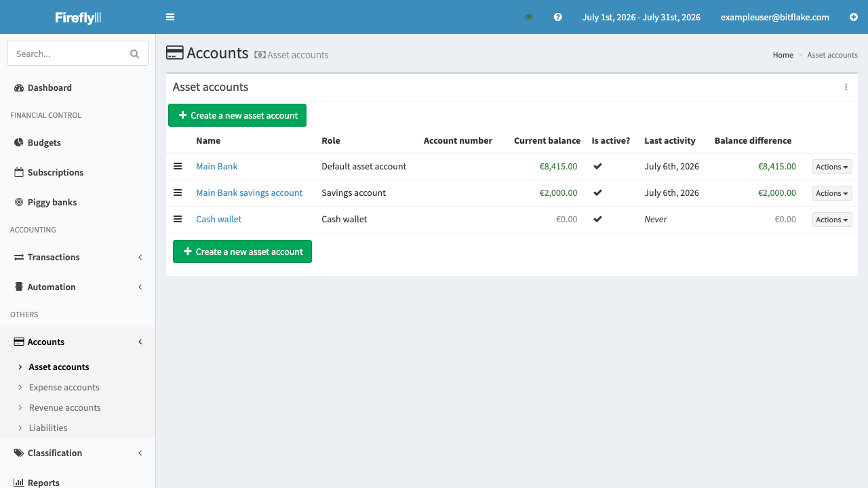Click the plus circle icon in header
Viewport: 868px width, 488px height.
coord(854,17)
